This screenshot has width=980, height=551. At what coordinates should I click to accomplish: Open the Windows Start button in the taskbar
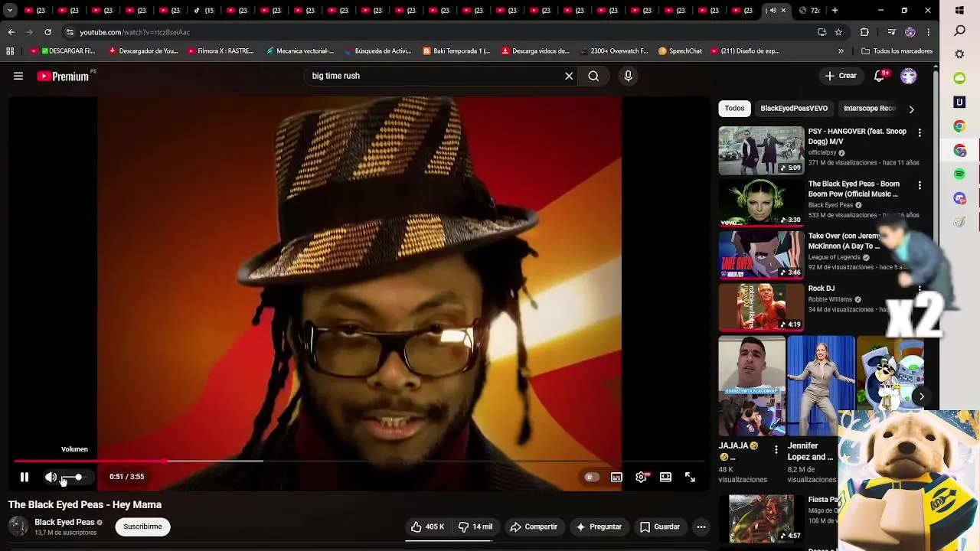(959, 11)
